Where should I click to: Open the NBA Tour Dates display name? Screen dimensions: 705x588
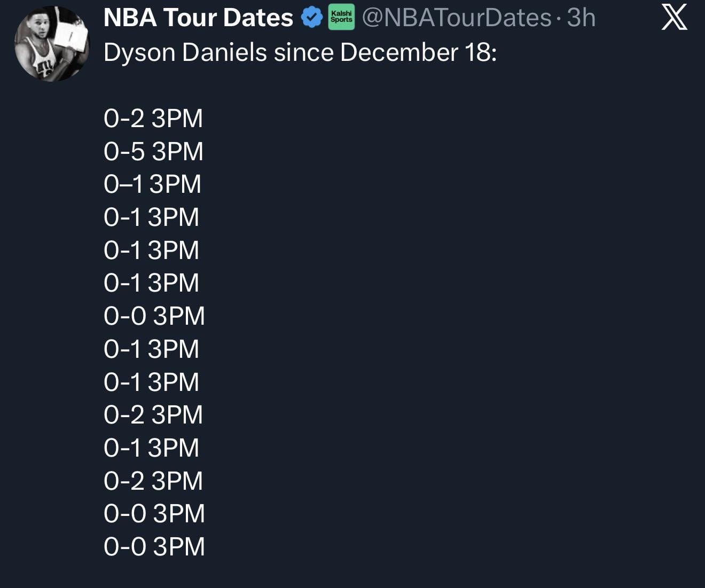tap(198, 18)
